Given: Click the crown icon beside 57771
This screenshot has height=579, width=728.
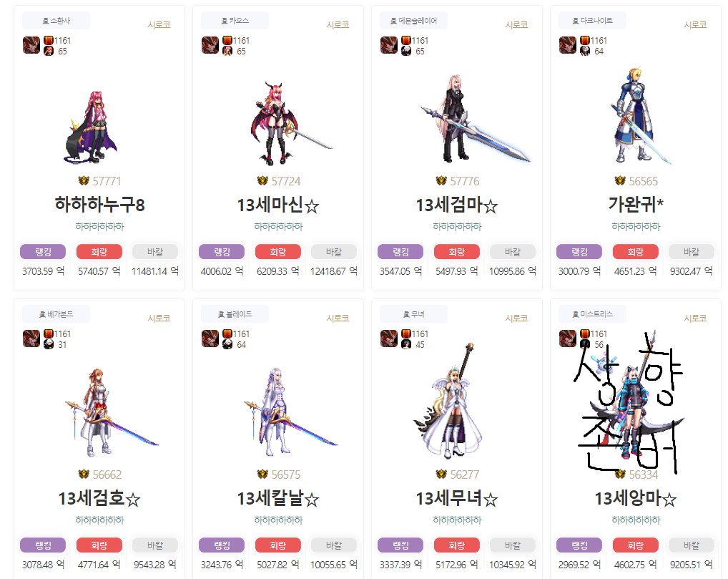Looking at the screenshot, I should click(x=84, y=181).
